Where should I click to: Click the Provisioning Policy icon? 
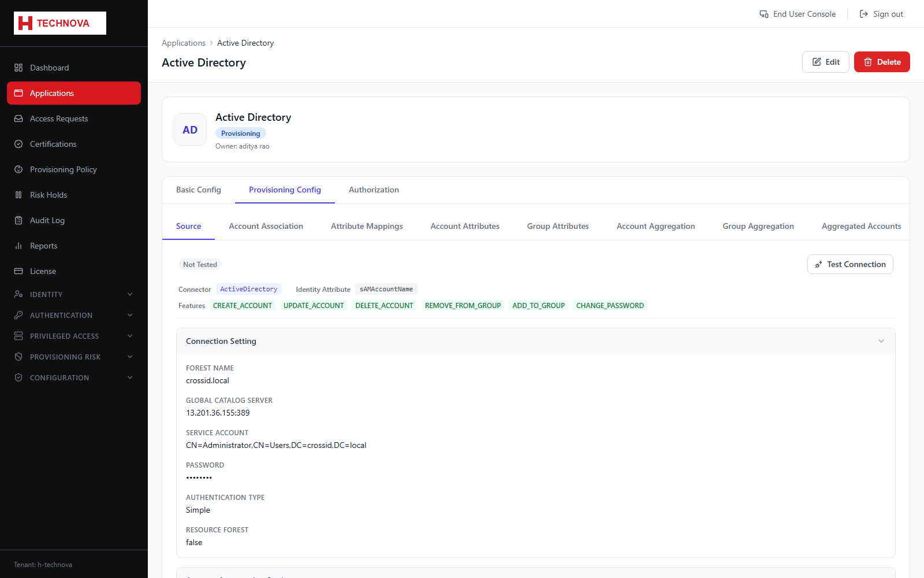tap(18, 169)
